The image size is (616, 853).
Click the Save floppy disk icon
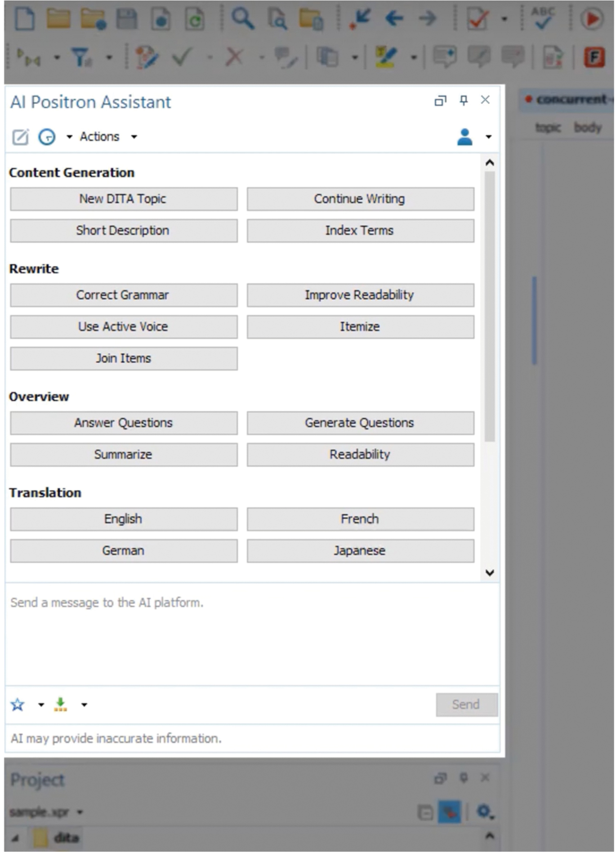[x=127, y=19]
